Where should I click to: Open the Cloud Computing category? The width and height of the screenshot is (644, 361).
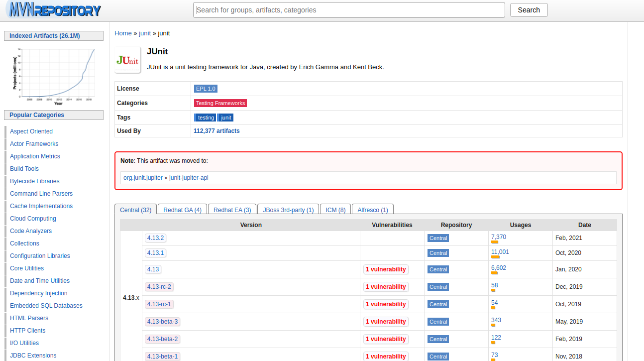point(33,219)
